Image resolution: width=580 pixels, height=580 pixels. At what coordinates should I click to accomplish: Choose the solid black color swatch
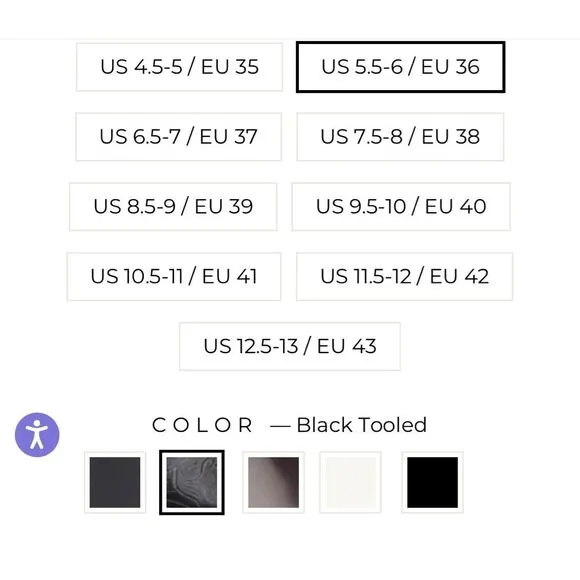[x=432, y=482]
